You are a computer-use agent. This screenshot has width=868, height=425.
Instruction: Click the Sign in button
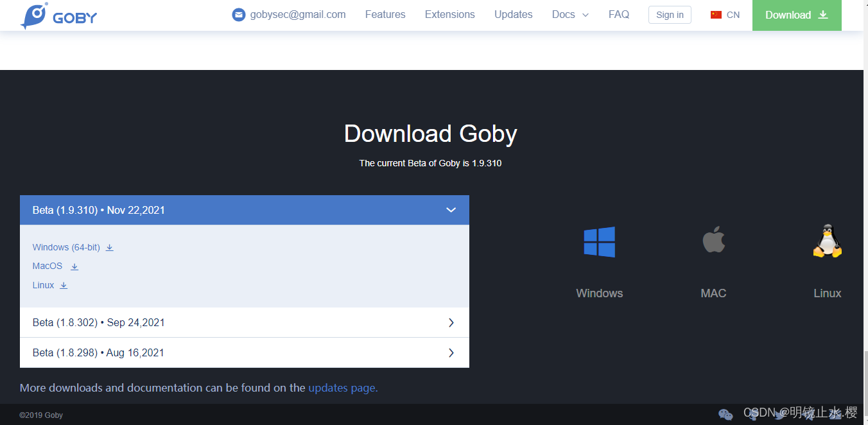coord(670,15)
